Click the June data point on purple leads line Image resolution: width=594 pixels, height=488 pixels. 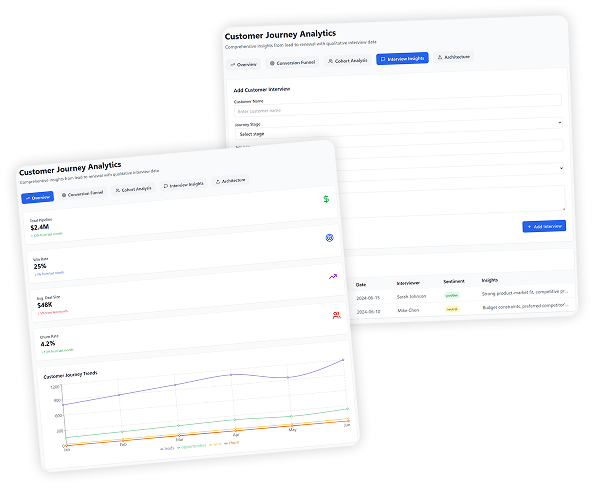point(343,360)
